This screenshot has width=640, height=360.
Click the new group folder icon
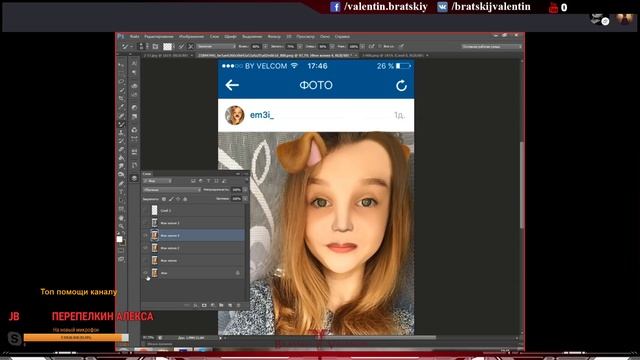[221, 305]
